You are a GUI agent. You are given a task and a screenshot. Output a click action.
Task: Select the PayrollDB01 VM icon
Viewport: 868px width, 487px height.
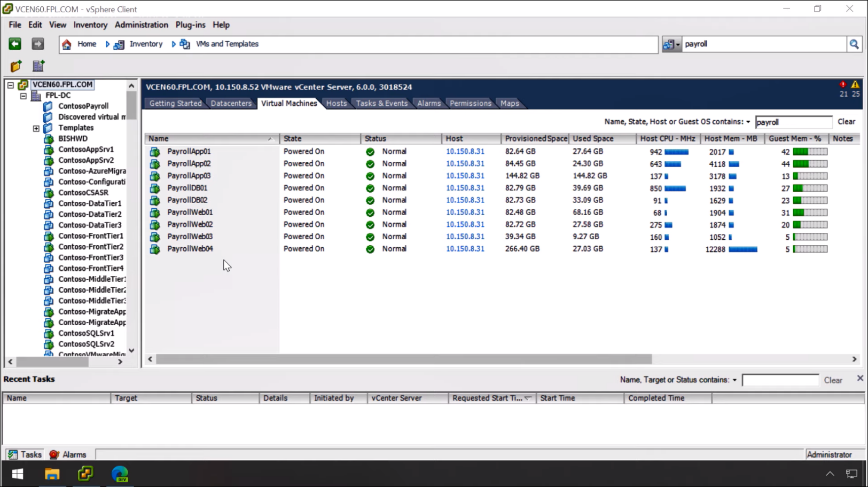[x=155, y=188]
